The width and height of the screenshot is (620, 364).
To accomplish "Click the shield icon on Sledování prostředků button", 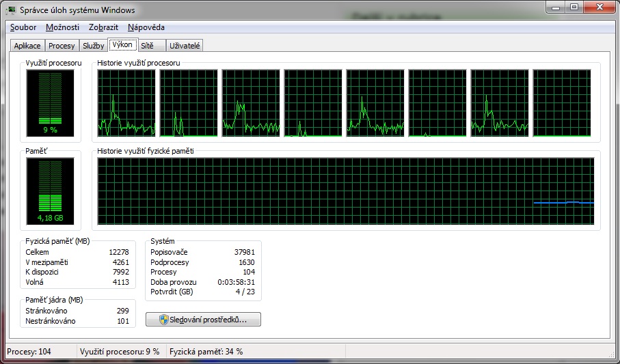I will click(x=163, y=320).
